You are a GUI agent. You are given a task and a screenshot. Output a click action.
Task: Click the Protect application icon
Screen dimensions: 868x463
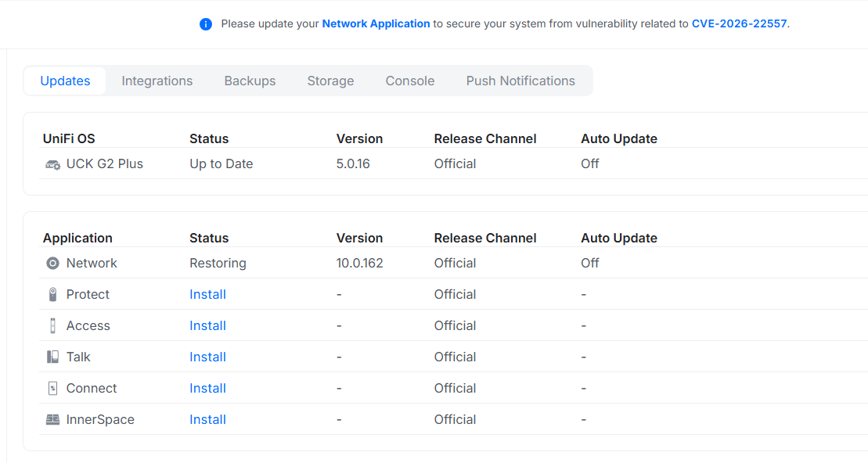[x=52, y=295]
